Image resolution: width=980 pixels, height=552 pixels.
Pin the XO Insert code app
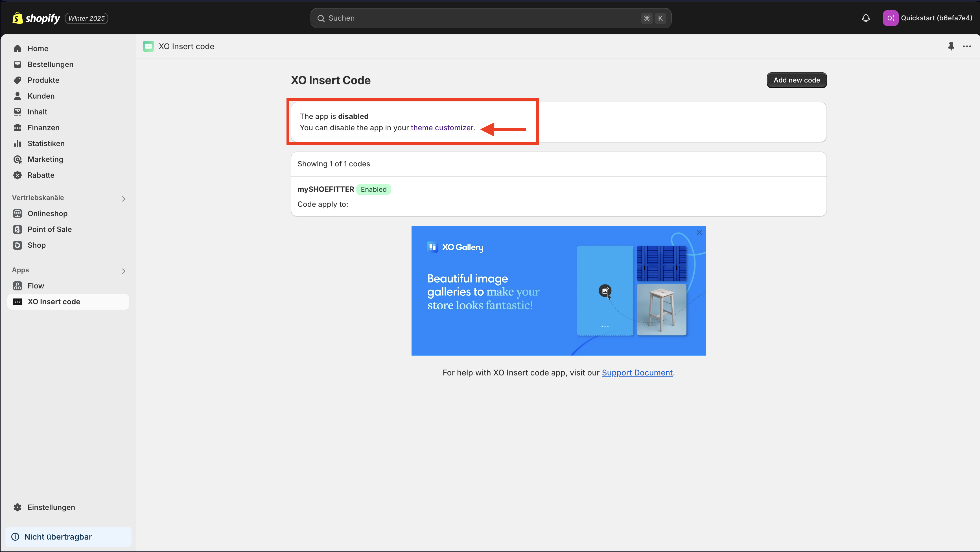[x=951, y=46]
